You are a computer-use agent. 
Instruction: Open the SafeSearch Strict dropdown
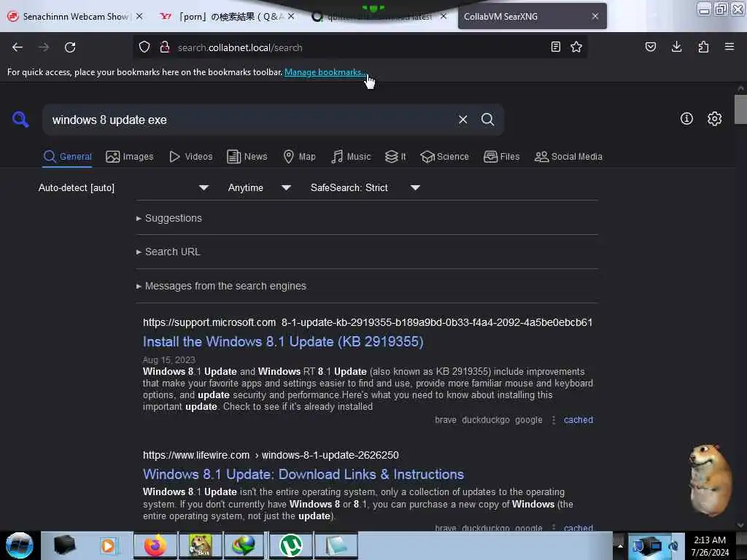pyautogui.click(x=365, y=187)
